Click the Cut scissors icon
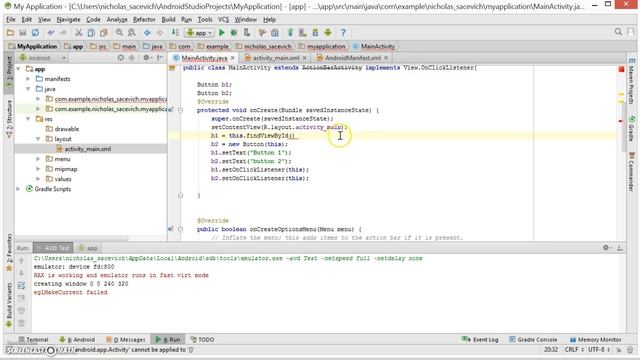 78,33
